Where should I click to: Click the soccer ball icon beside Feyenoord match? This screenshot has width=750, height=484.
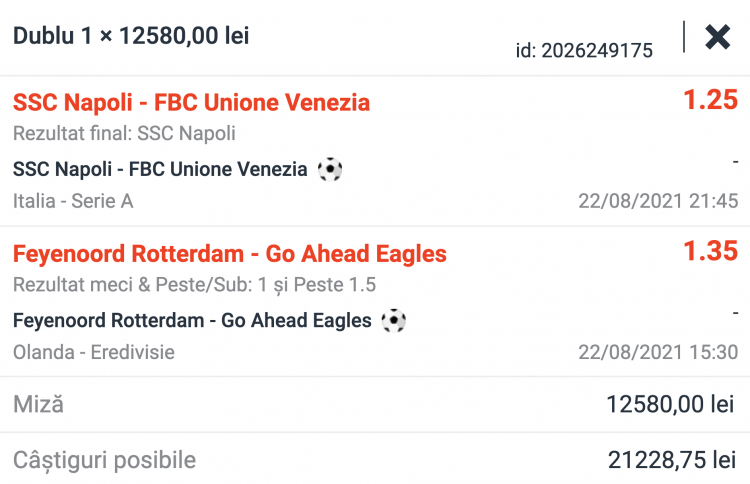coord(394,321)
